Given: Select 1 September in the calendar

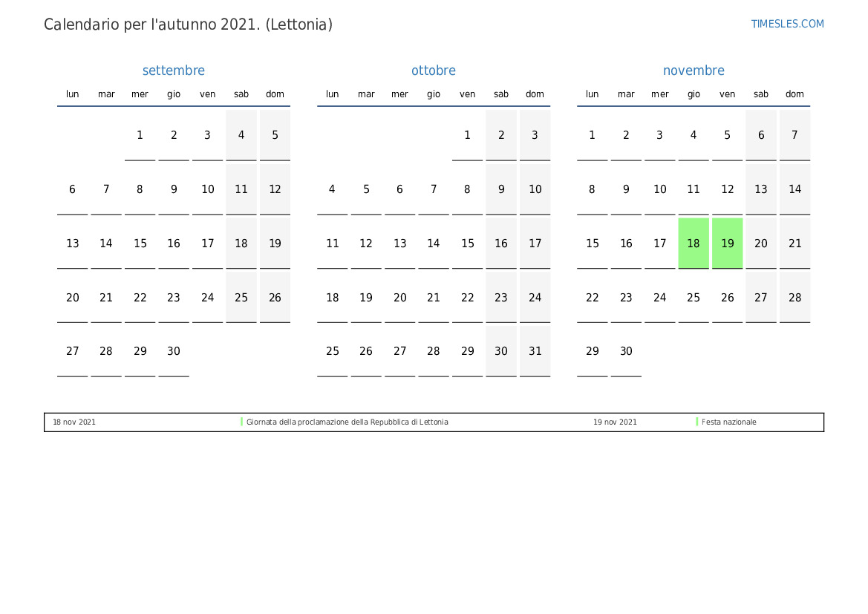Looking at the screenshot, I should click(x=140, y=135).
